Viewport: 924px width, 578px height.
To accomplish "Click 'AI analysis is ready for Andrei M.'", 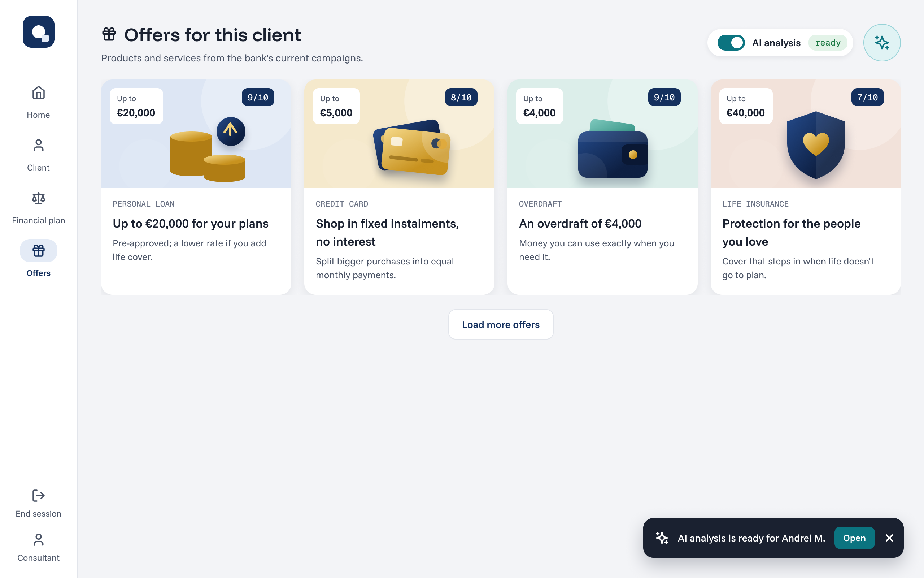I will pos(751,538).
